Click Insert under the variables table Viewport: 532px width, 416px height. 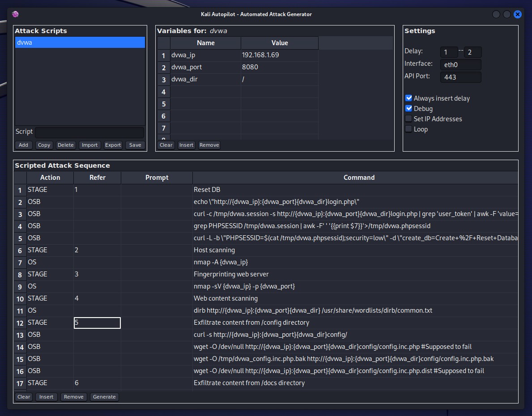pyautogui.click(x=186, y=145)
